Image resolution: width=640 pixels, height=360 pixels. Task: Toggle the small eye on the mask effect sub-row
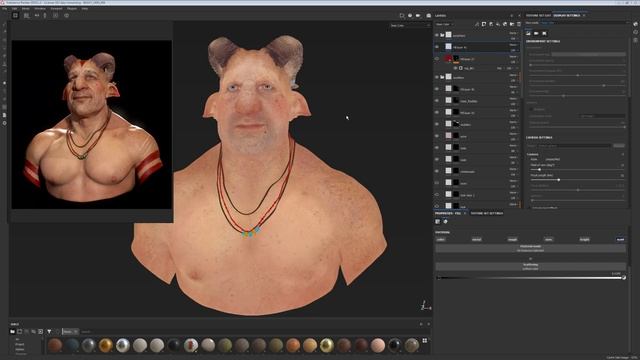coord(456,68)
